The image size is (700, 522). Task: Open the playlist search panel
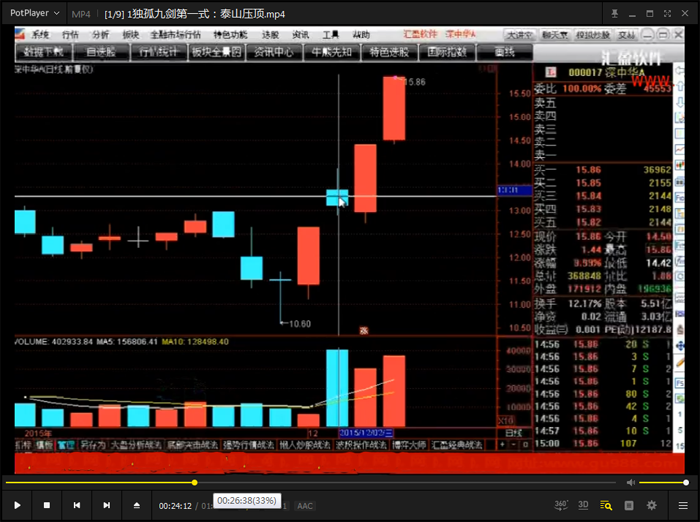click(606, 505)
